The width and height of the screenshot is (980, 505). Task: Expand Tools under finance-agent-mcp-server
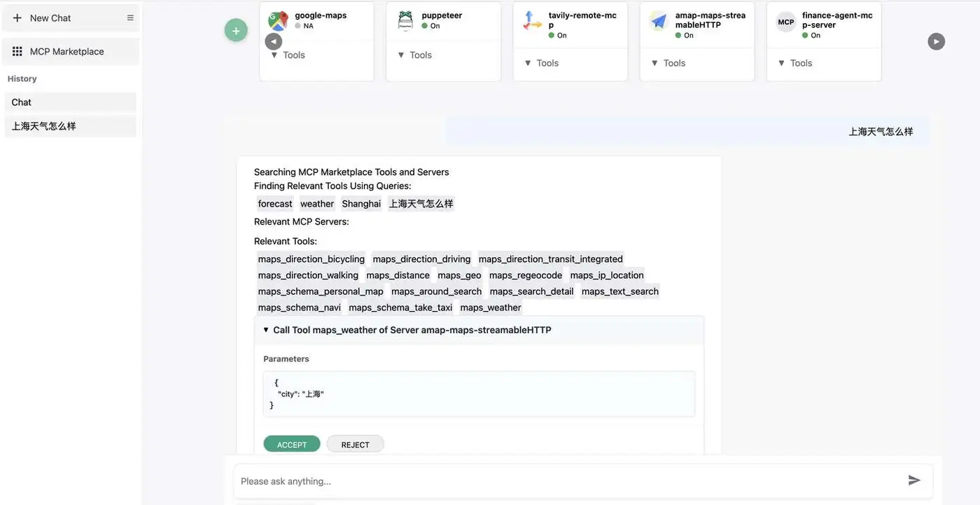pyautogui.click(x=795, y=63)
